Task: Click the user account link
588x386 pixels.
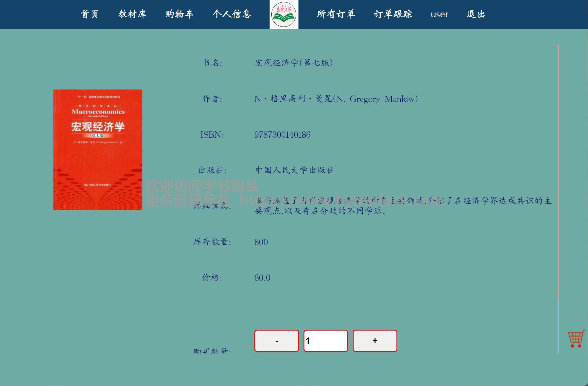Action: 439,14
